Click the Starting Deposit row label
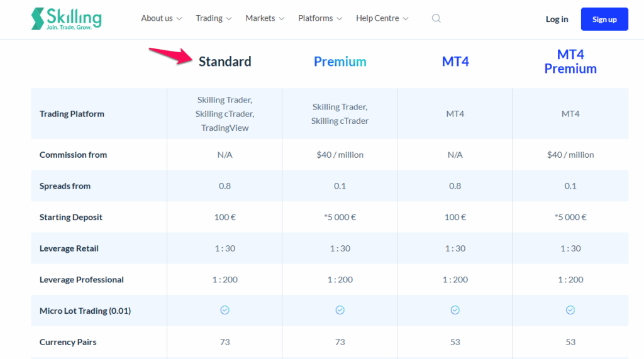644x359 pixels. [x=71, y=218]
